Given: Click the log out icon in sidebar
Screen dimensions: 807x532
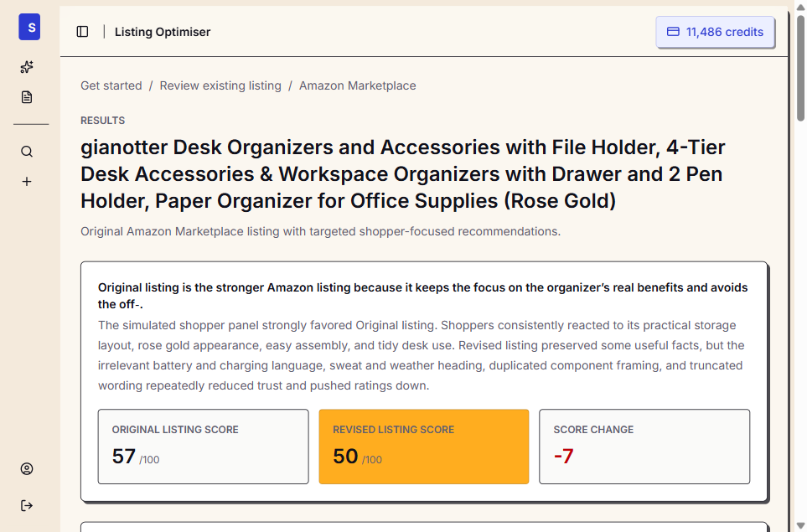Looking at the screenshot, I should click(27, 506).
